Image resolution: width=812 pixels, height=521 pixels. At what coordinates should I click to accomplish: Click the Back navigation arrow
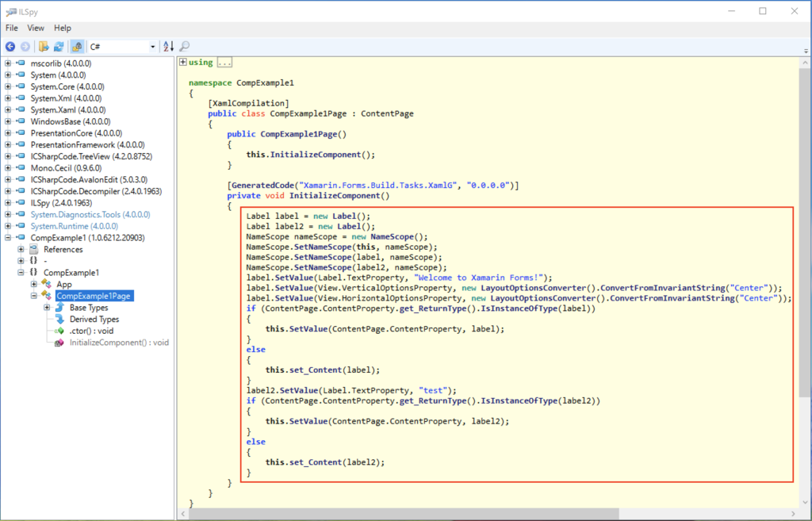(x=10, y=47)
